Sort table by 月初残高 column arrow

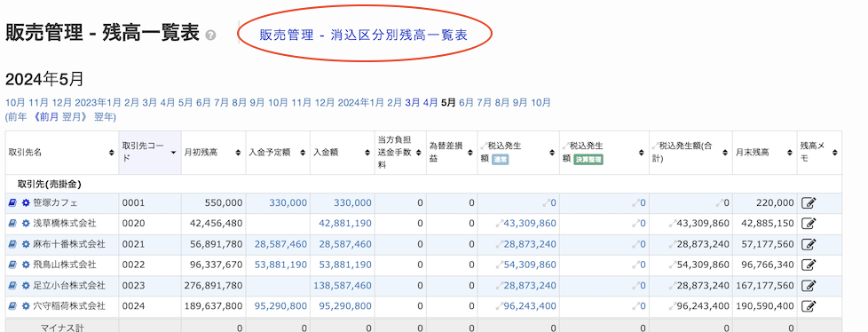(238, 153)
